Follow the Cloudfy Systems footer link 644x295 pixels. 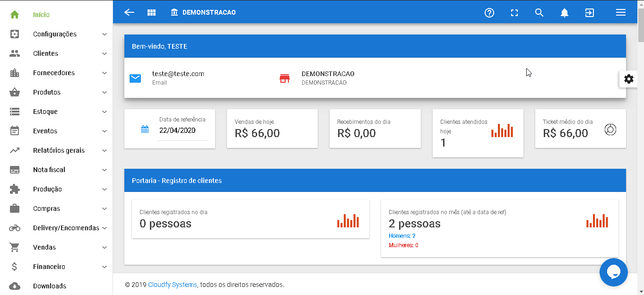tap(173, 285)
